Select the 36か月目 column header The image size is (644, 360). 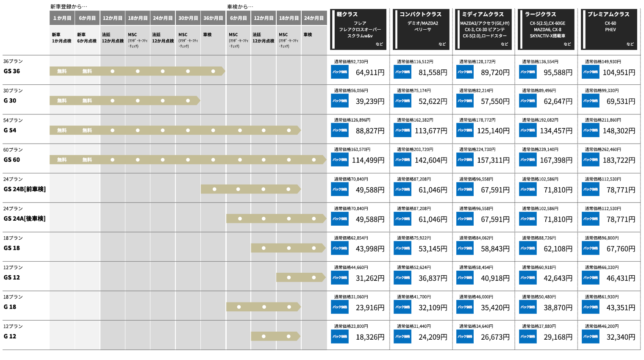213,18
